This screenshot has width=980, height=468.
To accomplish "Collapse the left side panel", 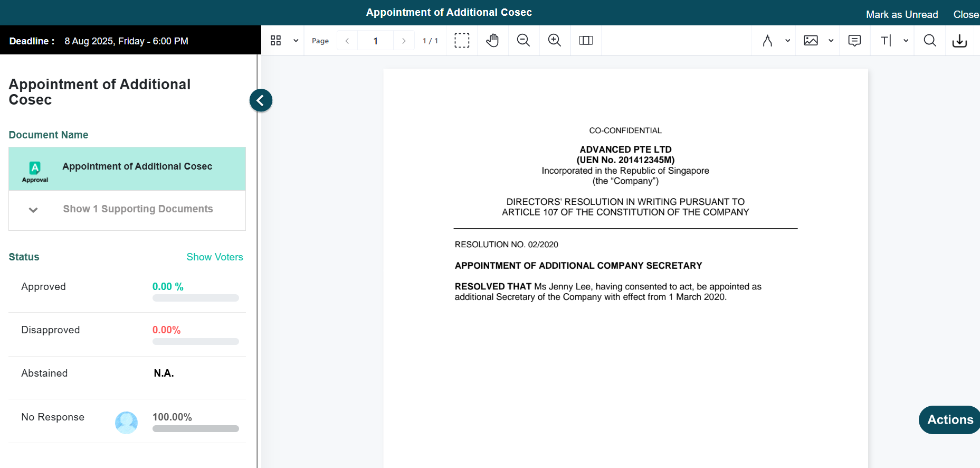I will point(261,100).
